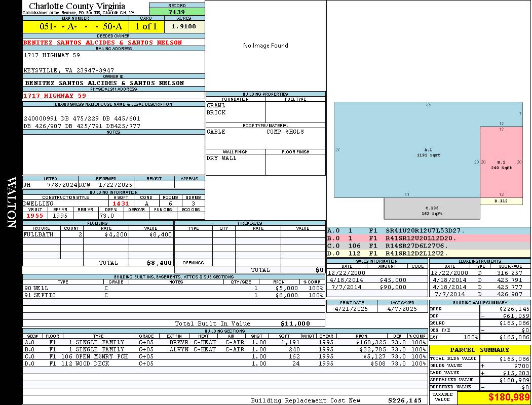Click COMP SHGLS roof material
The width and height of the screenshot is (532, 405).
tap(285, 132)
